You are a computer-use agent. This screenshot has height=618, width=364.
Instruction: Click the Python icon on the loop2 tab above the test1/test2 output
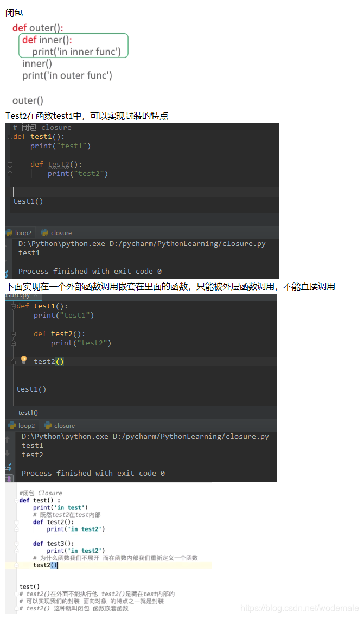coord(12,425)
